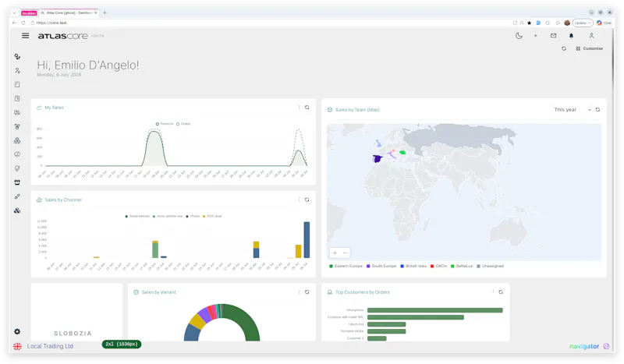Refresh the Sales by Variant widget
Viewport: 624px width, 364px height.
click(x=307, y=292)
